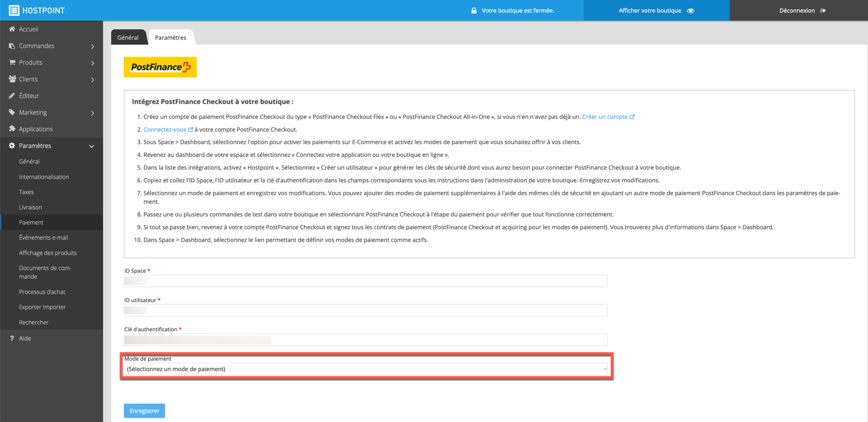Follow the Connectez-vous link
The image size is (868, 422).
point(164,130)
